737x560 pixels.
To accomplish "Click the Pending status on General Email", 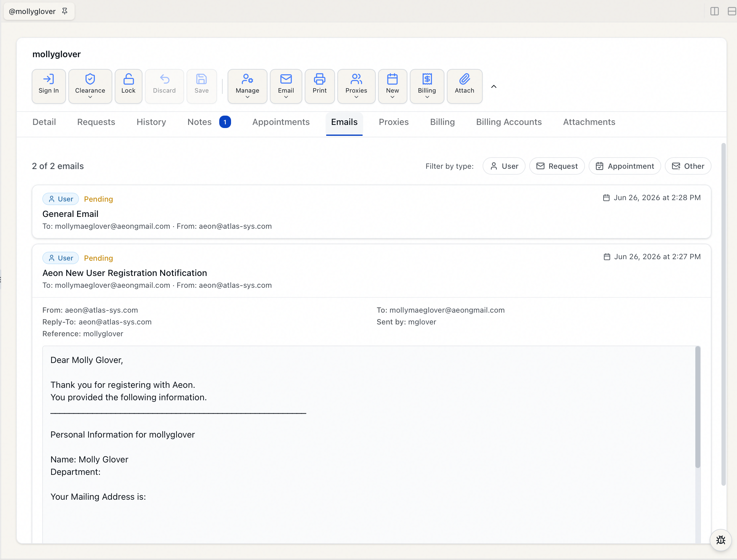I will point(98,199).
